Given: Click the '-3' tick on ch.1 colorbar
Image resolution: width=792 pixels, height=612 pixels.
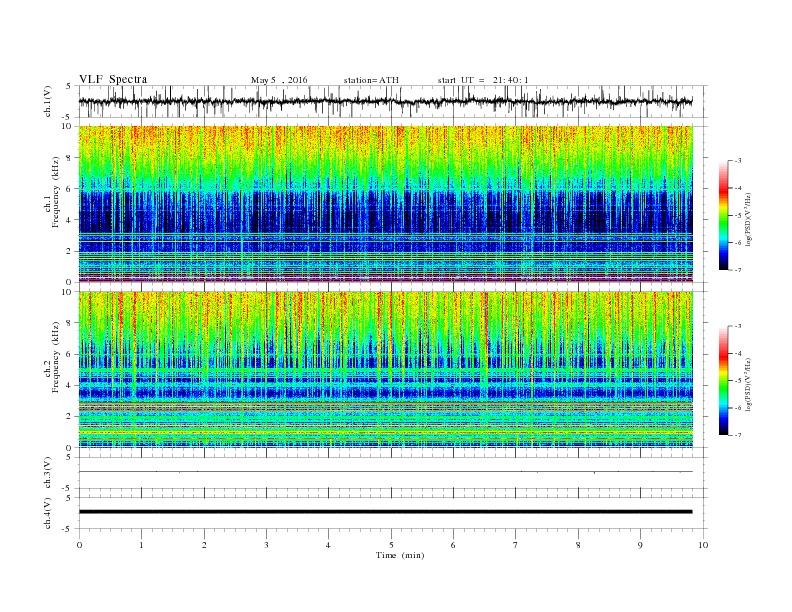Looking at the screenshot, I should (738, 161).
